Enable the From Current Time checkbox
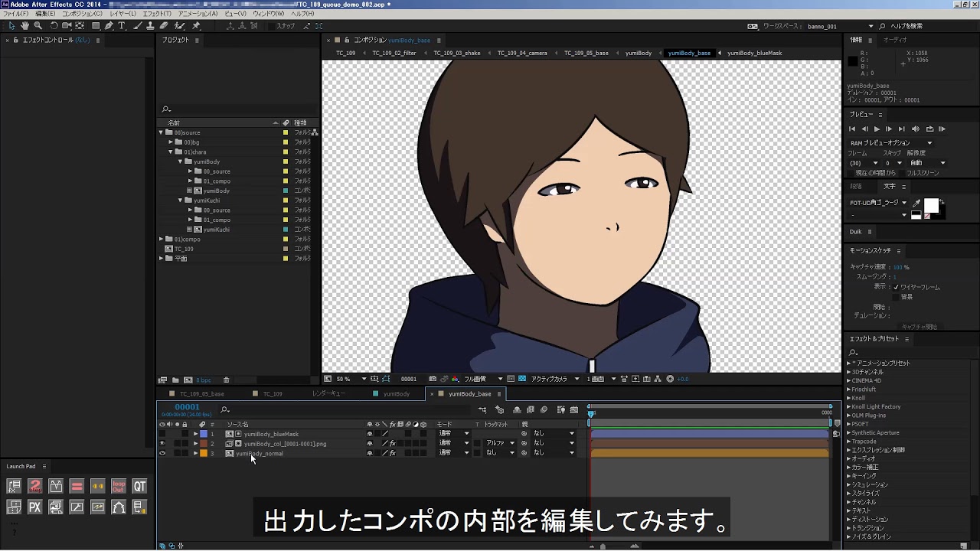Image resolution: width=980 pixels, height=551 pixels. (852, 173)
